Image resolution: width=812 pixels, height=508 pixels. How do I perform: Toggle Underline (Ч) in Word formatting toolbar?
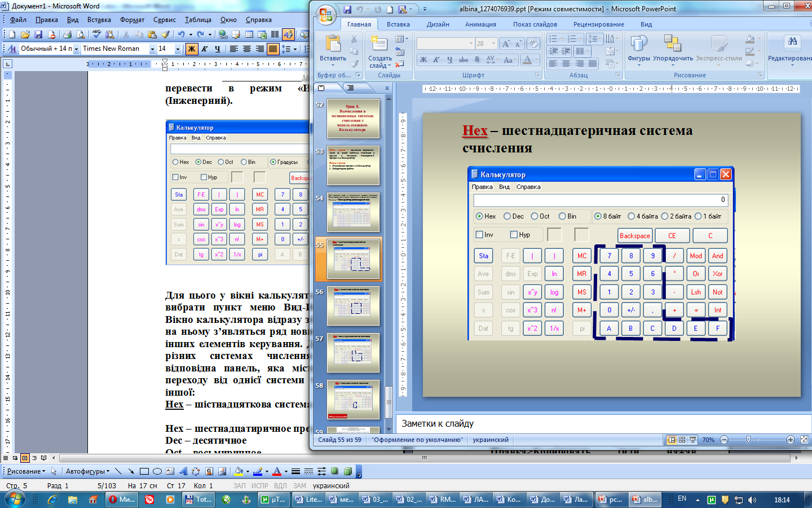click(x=218, y=49)
